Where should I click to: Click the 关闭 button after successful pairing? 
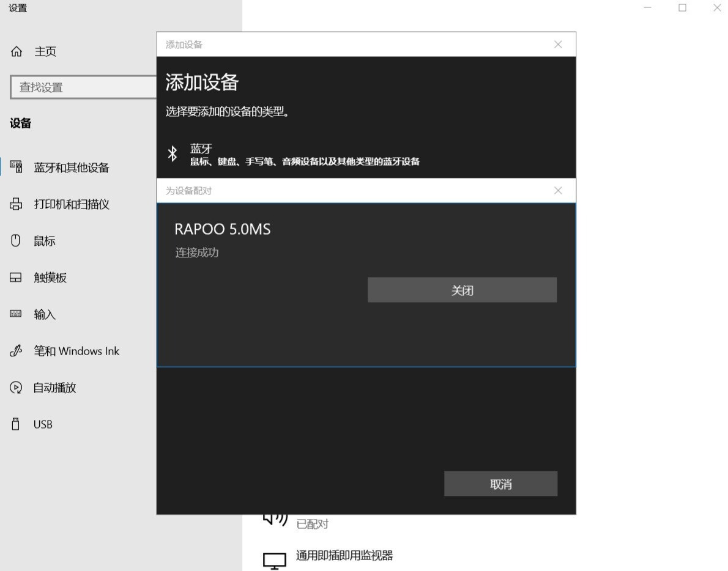[x=461, y=290]
